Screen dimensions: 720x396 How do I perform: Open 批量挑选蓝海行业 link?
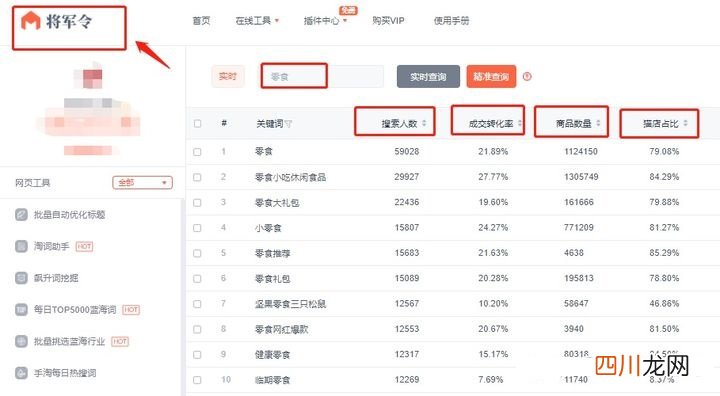pos(69,341)
